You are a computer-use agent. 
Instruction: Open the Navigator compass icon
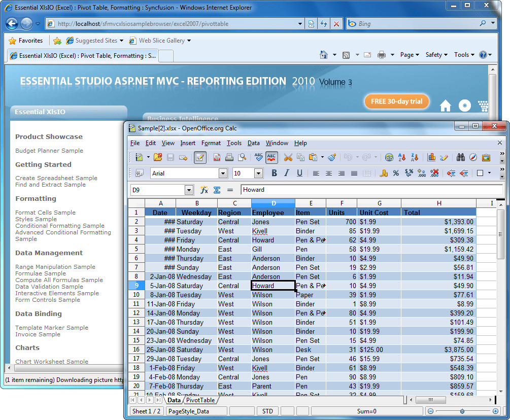coord(473,158)
